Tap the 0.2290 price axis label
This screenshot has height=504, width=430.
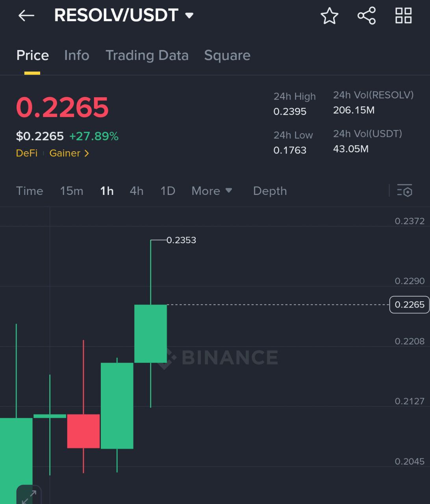pyautogui.click(x=410, y=281)
